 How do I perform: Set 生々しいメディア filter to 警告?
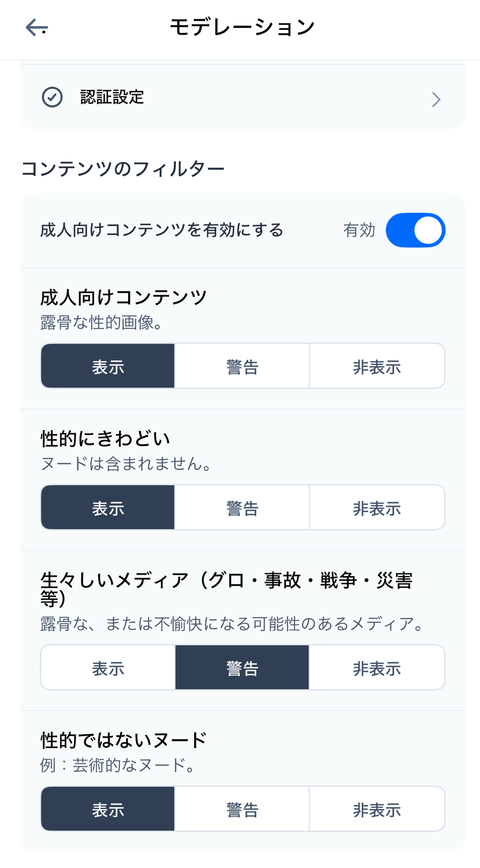click(x=242, y=667)
